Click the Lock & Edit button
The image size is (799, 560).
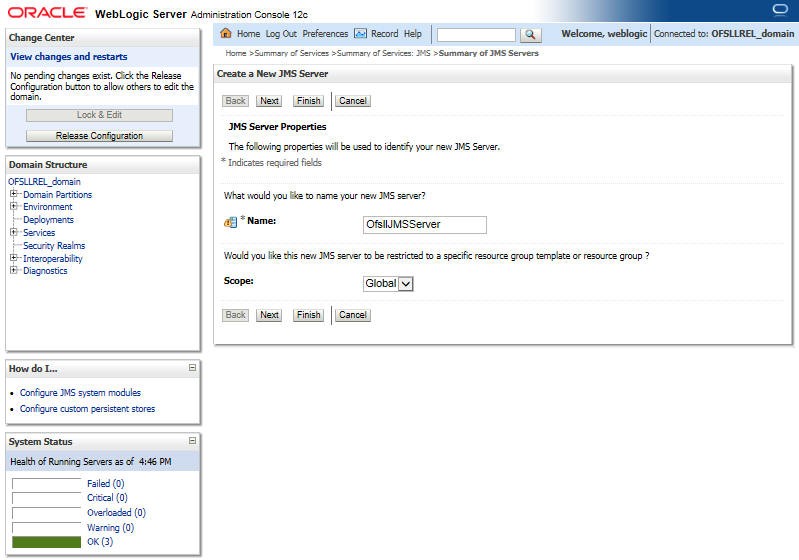99,115
